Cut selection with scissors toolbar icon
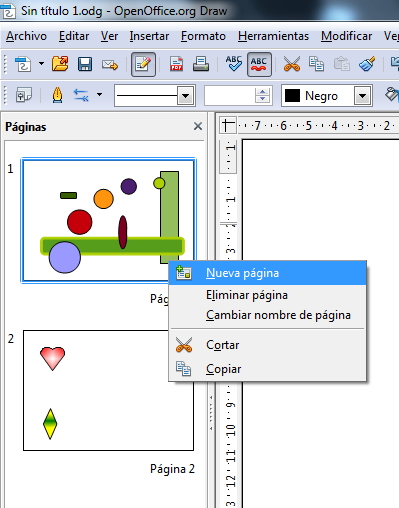399x508 pixels. click(292, 64)
